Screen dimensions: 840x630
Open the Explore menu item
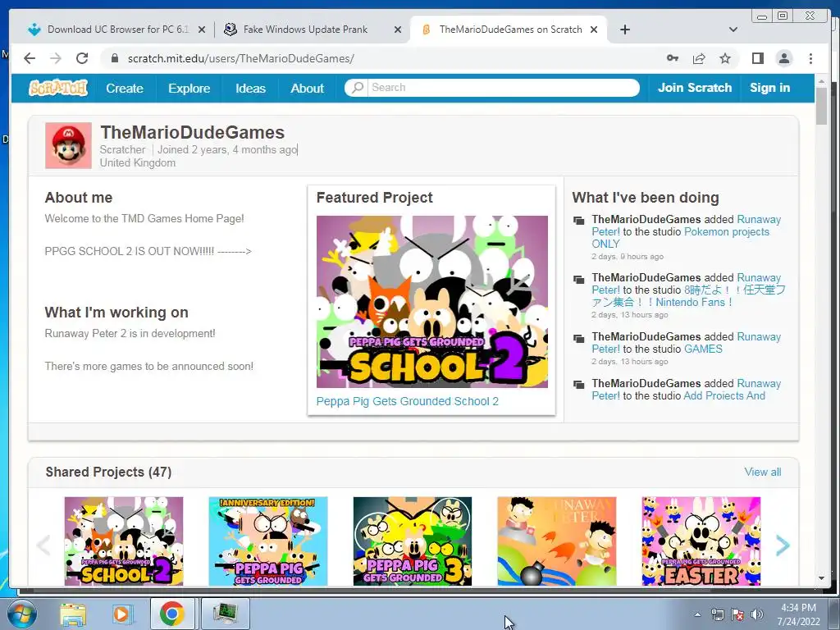pos(189,88)
